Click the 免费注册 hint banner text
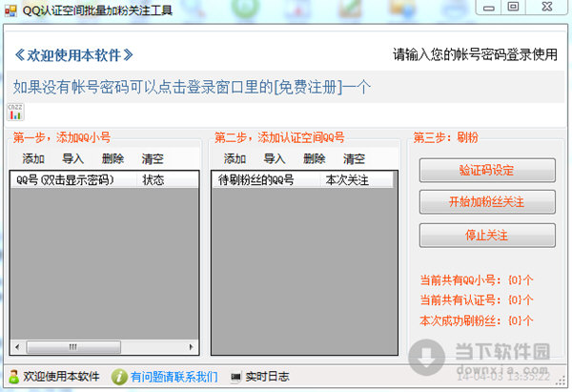This screenshot has width=572, height=392. coord(192,87)
